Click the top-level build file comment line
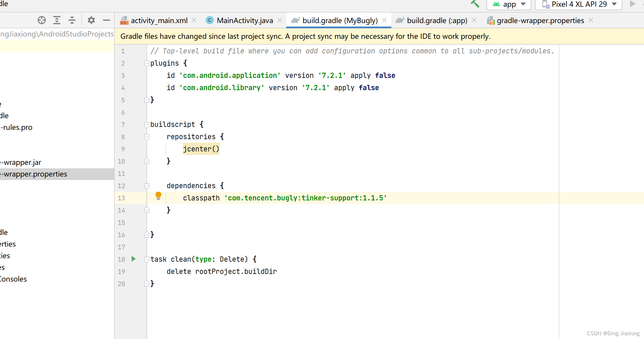Viewport: 644px width, 339px height. coord(352,51)
